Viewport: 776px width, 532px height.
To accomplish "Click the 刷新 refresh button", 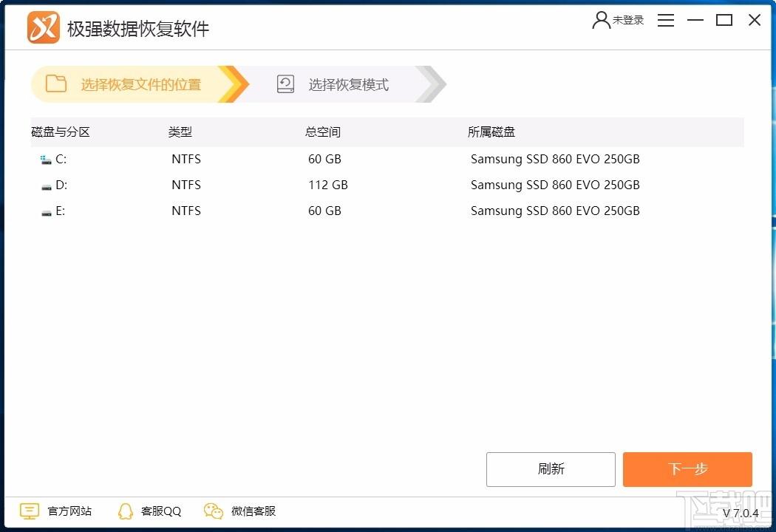I will click(x=551, y=469).
